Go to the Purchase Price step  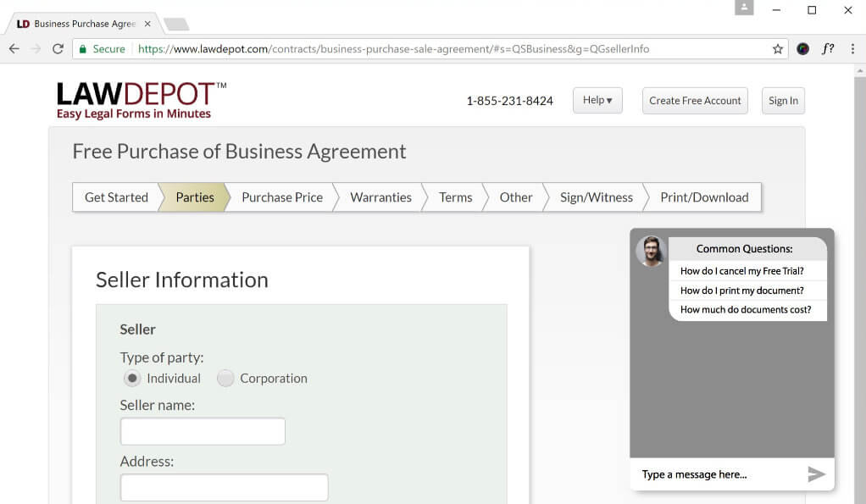(x=282, y=197)
